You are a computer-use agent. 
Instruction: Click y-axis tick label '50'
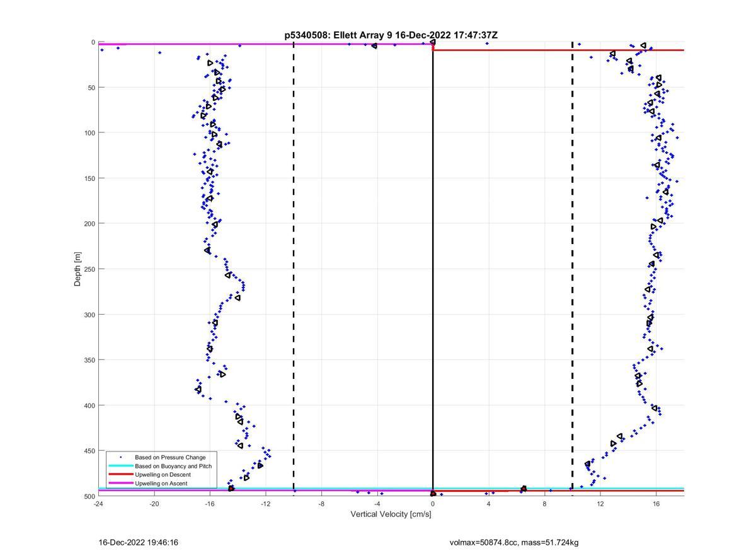click(x=91, y=88)
